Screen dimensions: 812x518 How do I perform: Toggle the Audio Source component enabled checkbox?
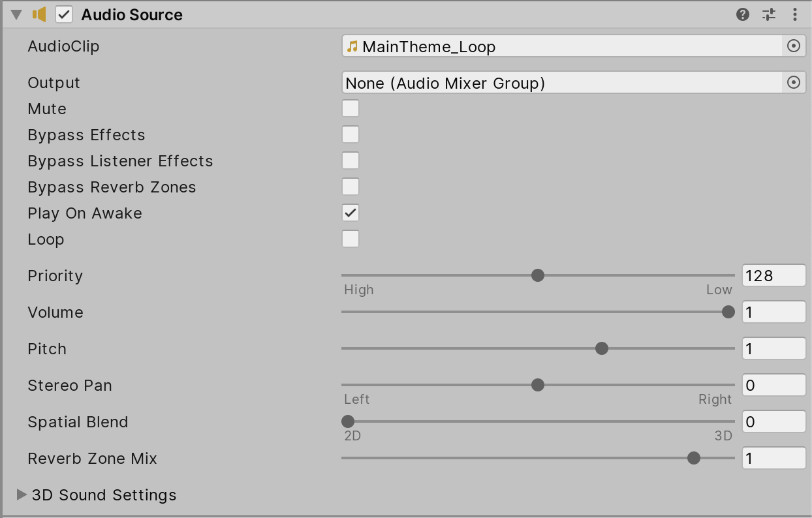63,14
